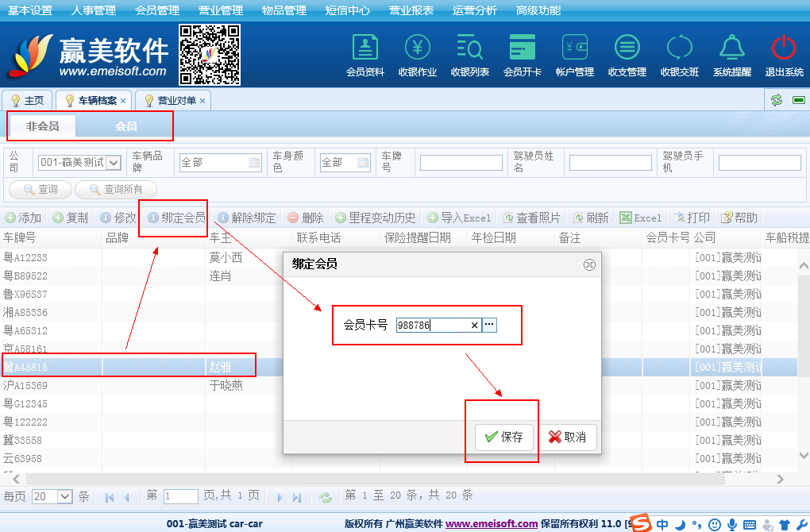
Task: Switch to the 营业对单 tab
Action: [175, 101]
